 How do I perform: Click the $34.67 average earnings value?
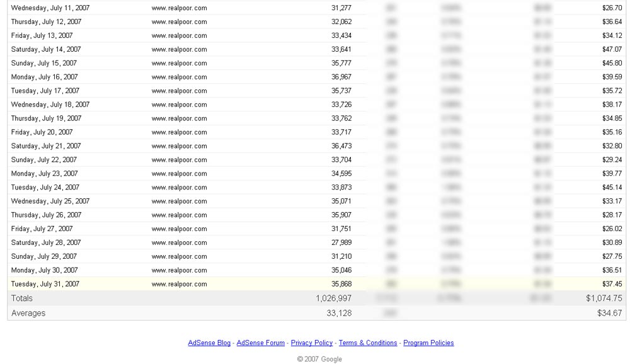tap(609, 313)
